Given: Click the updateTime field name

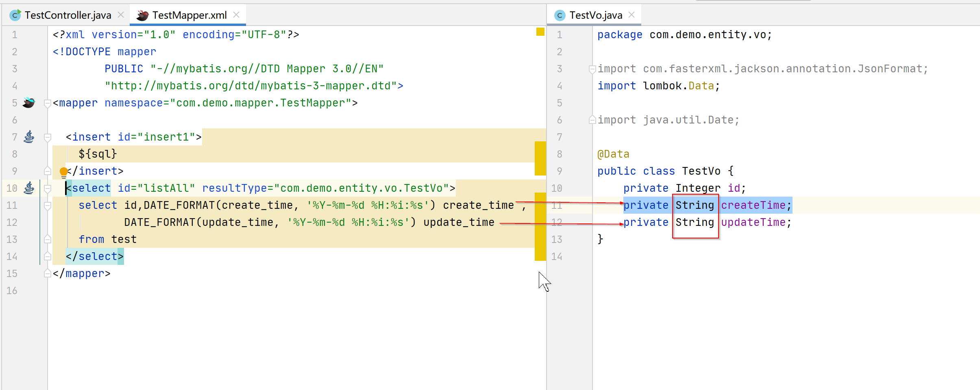Looking at the screenshot, I should pyautogui.click(x=753, y=222).
